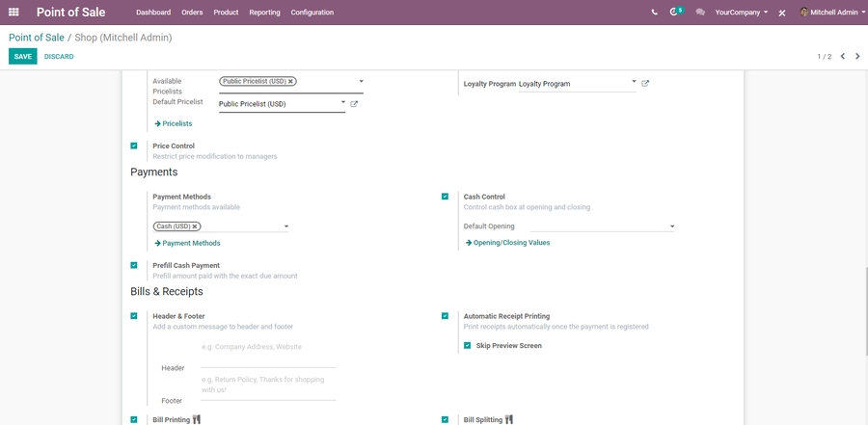Open Loyalty Program external link icon

pos(645,84)
